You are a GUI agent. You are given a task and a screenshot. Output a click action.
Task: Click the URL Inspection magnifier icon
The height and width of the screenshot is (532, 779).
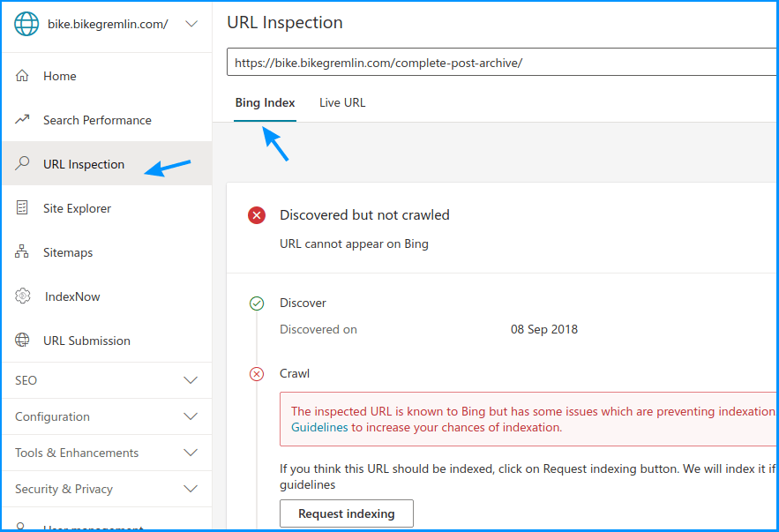pos(22,163)
